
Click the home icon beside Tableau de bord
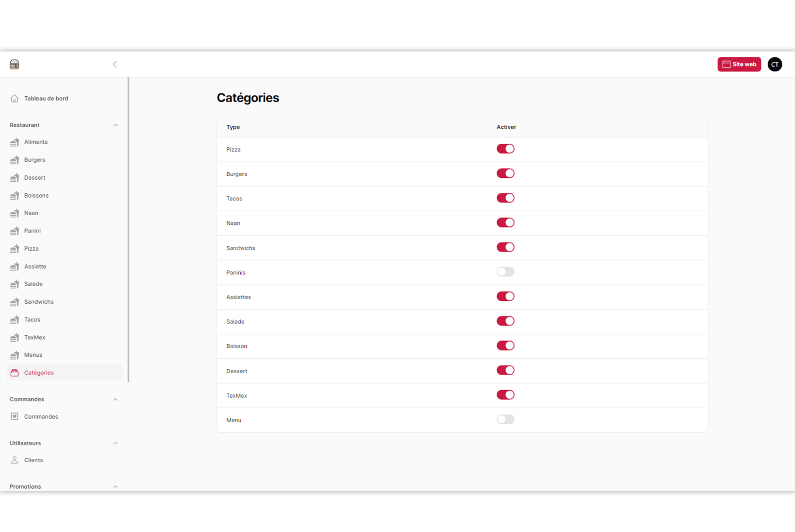click(x=15, y=98)
